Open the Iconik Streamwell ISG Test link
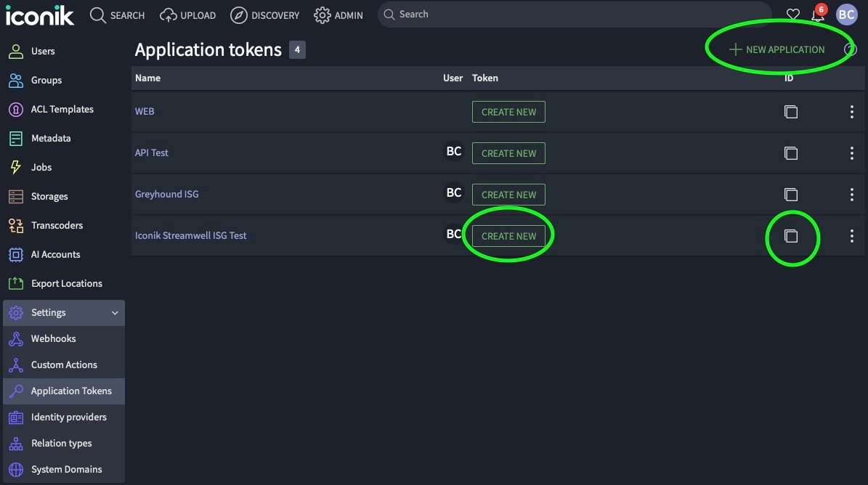Image resolution: width=868 pixels, height=485 pixels. click(x=191, y=236)
